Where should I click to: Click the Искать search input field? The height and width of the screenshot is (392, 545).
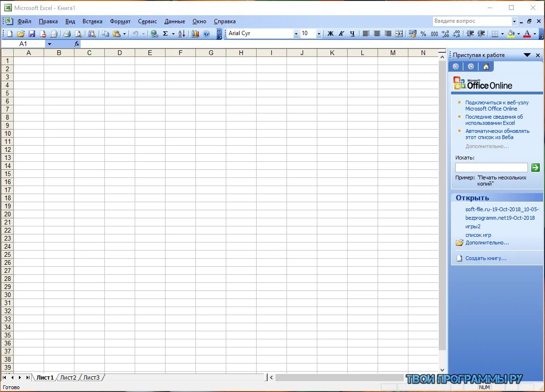click(491, 168)
